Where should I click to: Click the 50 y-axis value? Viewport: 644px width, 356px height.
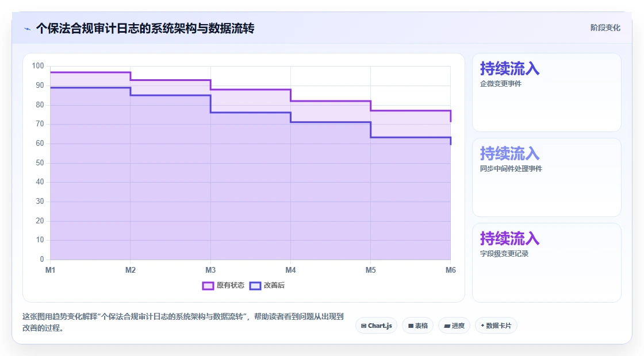coord(40,163)
